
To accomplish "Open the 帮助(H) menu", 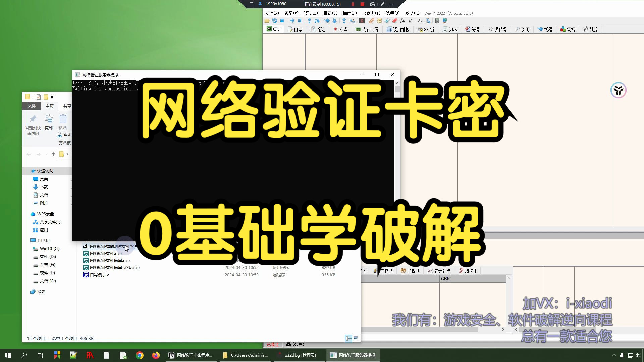I will pyautogui.click(x=412, y=13).
